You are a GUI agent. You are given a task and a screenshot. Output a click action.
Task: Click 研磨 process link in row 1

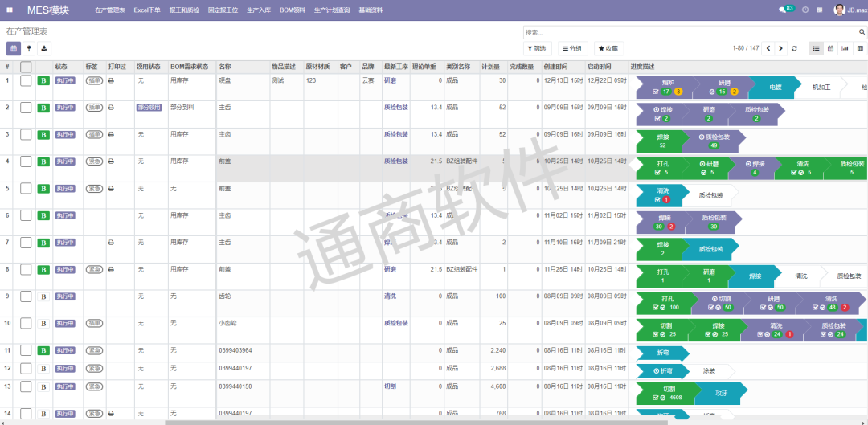click(x=390, y=80)
